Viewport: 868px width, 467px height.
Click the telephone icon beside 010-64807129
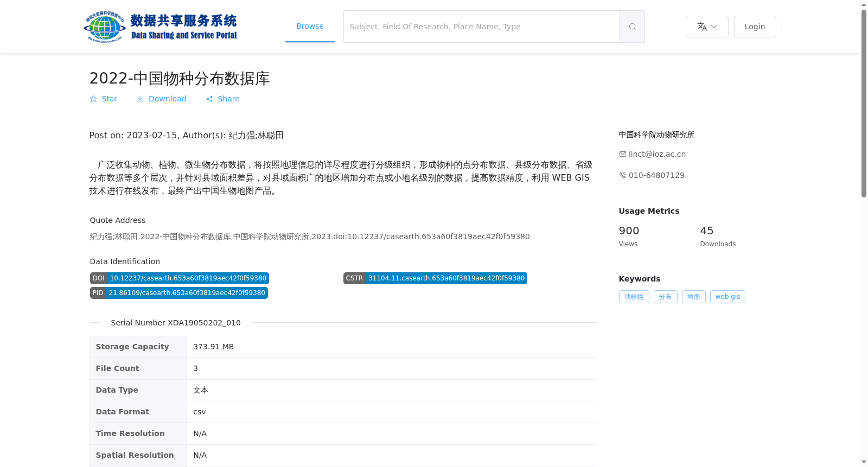[x=623, y=175]
